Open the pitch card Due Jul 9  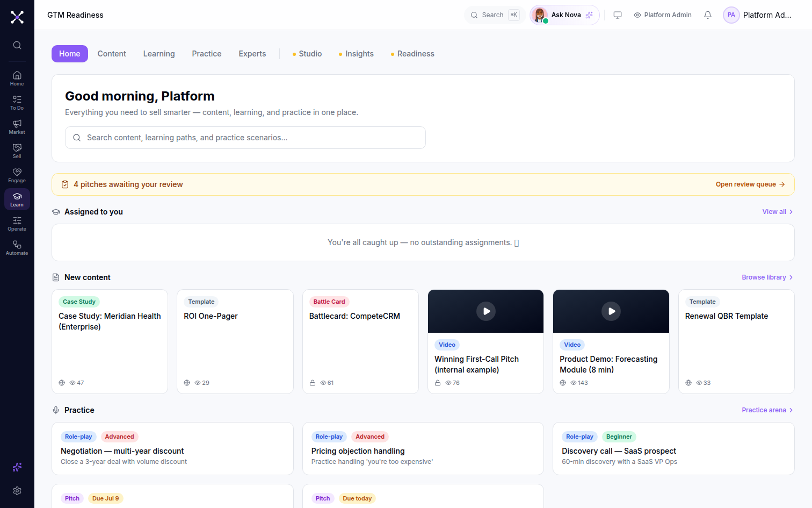coord(172,496)
